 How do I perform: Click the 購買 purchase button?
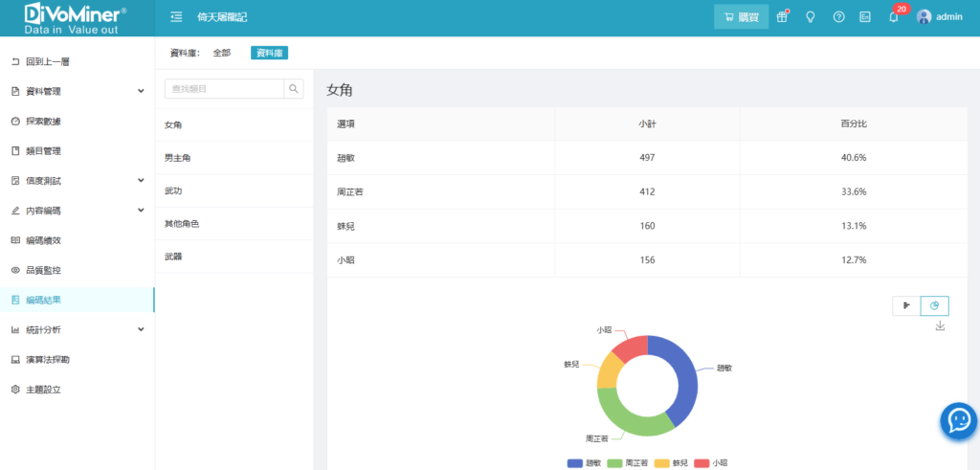(x=741, y=16)
